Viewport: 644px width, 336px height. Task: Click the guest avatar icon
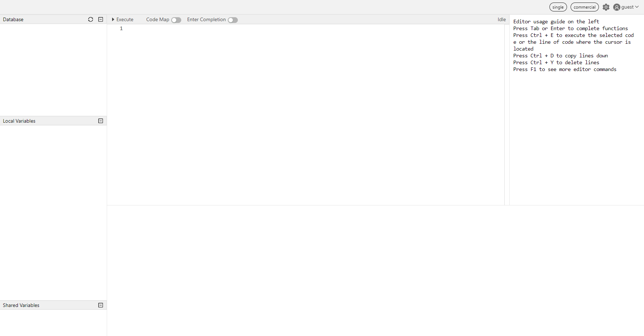[x=616, y=7]
